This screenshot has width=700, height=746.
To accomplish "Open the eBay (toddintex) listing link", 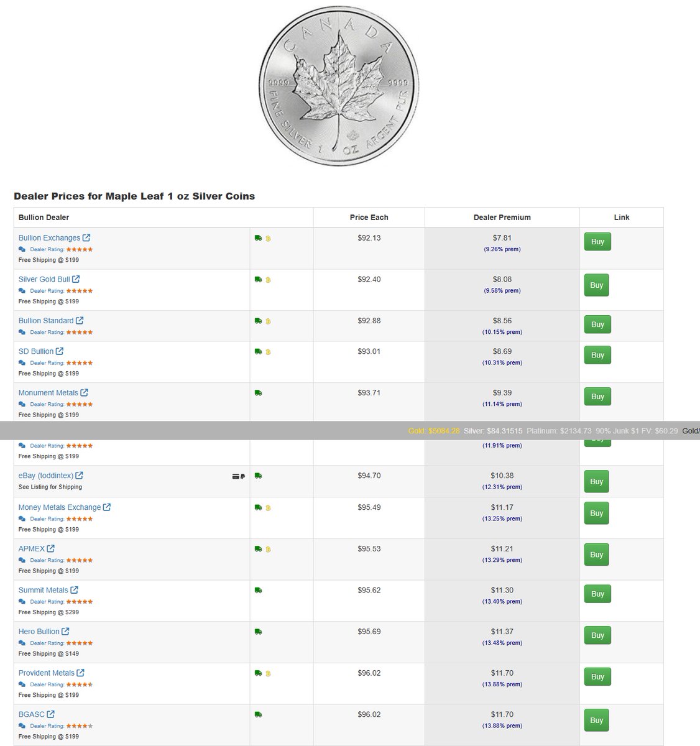I will pos(46,476).
